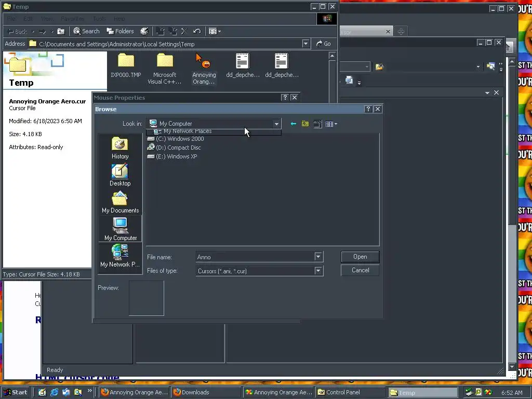Switch to Downloads taskbar button
Image resolution: width=532 pixels, height=399 pixels.
coord(206,392)
